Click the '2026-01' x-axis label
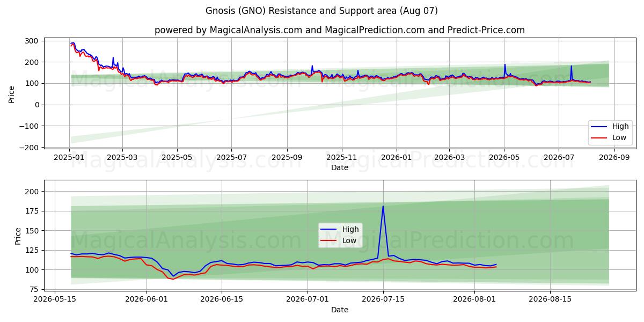Image resolution: width=644 pixels, height=322 pixels. [397, 158]
